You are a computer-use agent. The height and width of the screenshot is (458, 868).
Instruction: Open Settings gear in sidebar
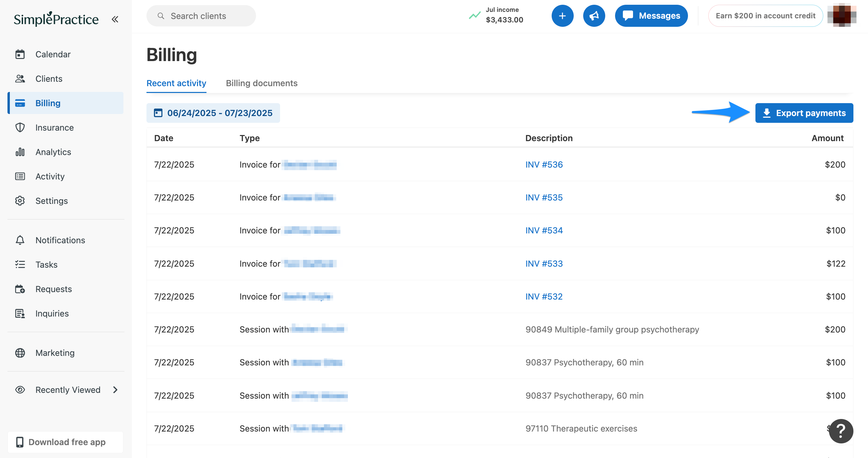pyautogui.click(x=52, y=201)
